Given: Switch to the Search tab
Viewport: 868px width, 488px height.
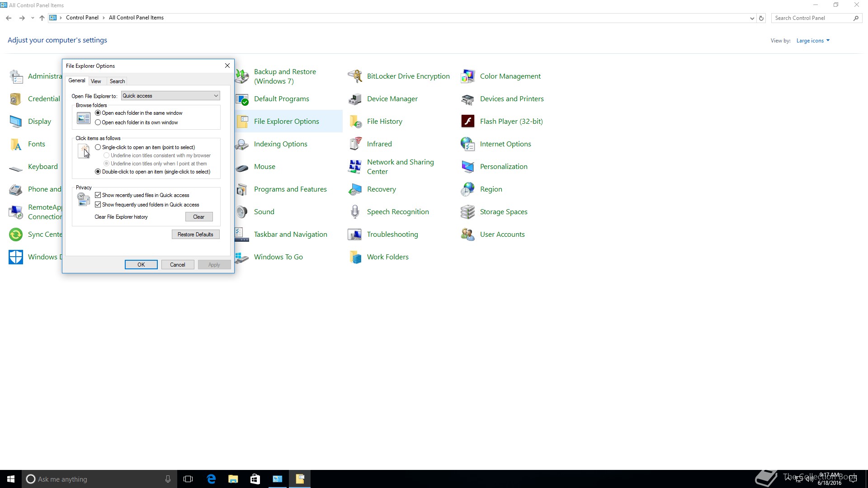Looking at the screenshot, I should click(117, 81).
